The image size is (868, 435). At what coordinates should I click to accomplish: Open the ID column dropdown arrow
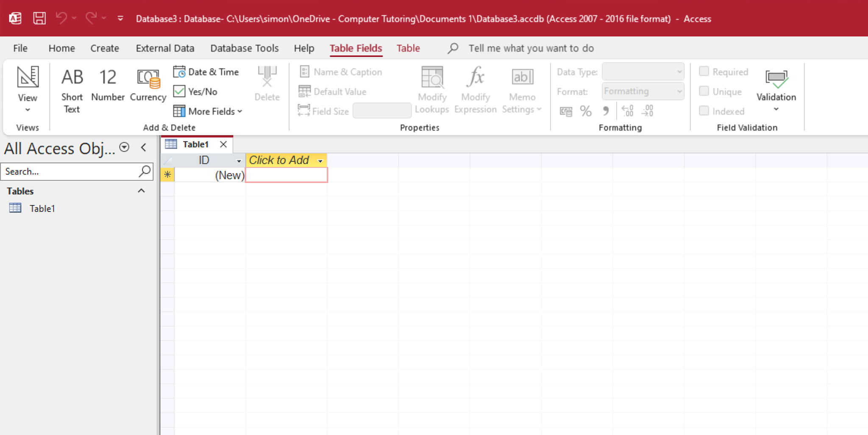click(x=239, y=161)
